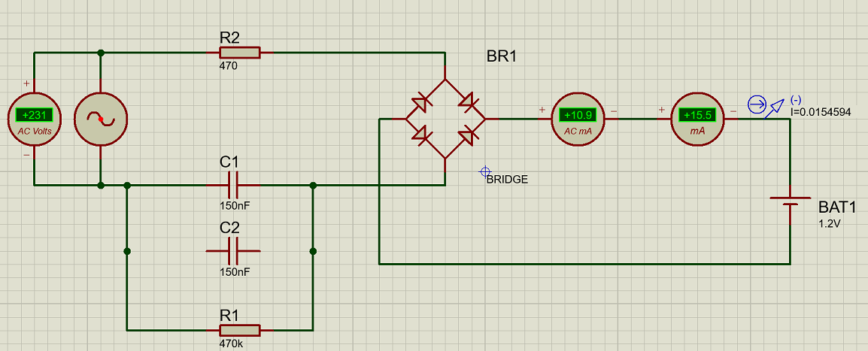Click the 150nF value under C2
Viewport: 868px width, 351px height.
pos(235,273)
